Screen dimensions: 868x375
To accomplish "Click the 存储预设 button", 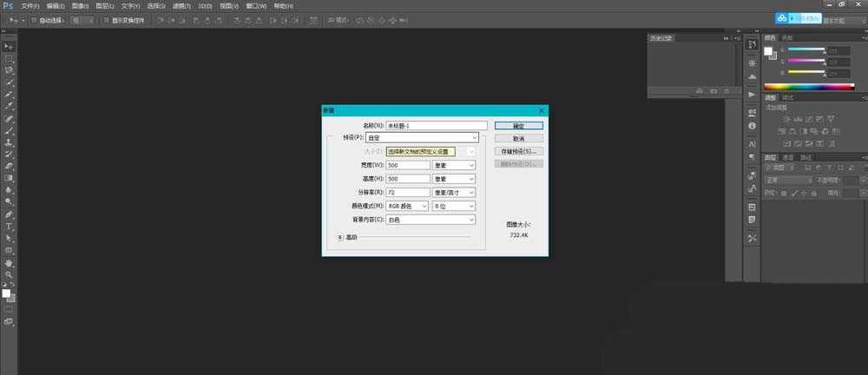I will click(519, 151).
